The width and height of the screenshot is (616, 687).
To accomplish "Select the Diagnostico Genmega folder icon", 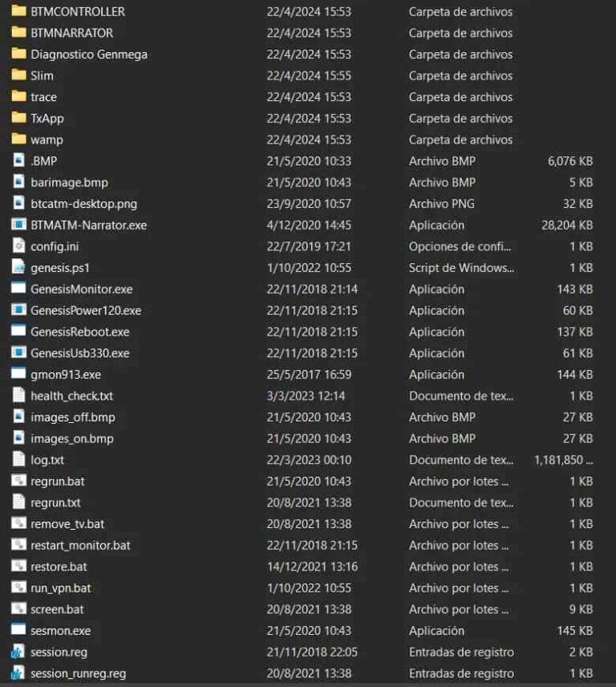I will click(18, 55).
